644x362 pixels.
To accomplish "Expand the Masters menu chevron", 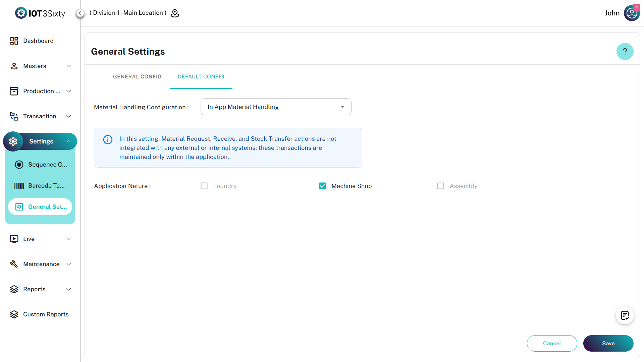I will [69, 66].
